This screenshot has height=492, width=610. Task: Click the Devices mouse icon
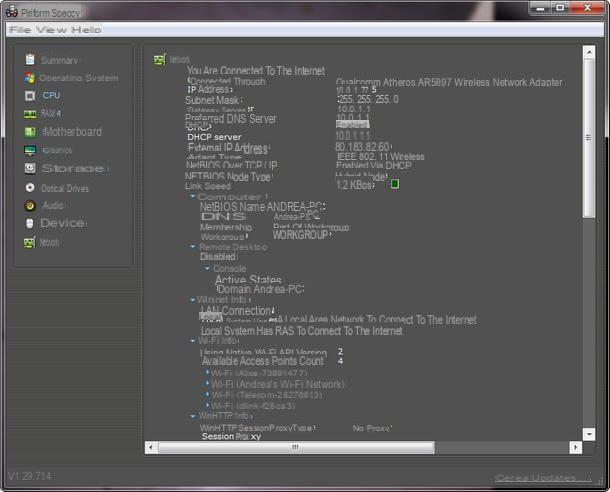pos(30,223)
